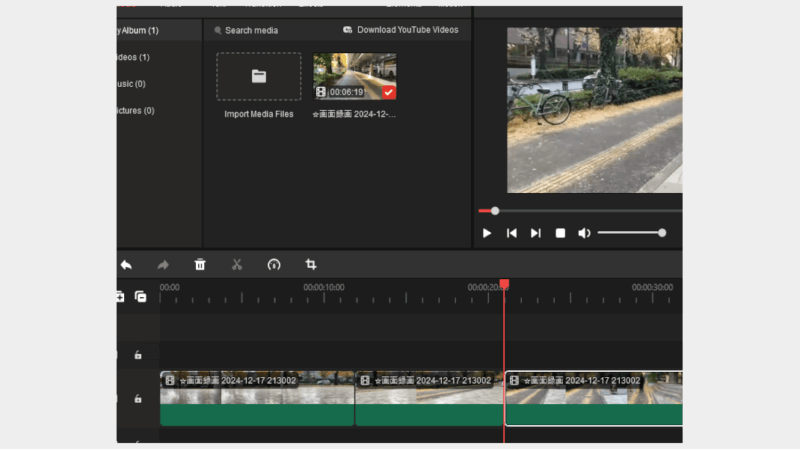The image size is (800, 449).
Task: Stop the preview playback
Action: 560,233
